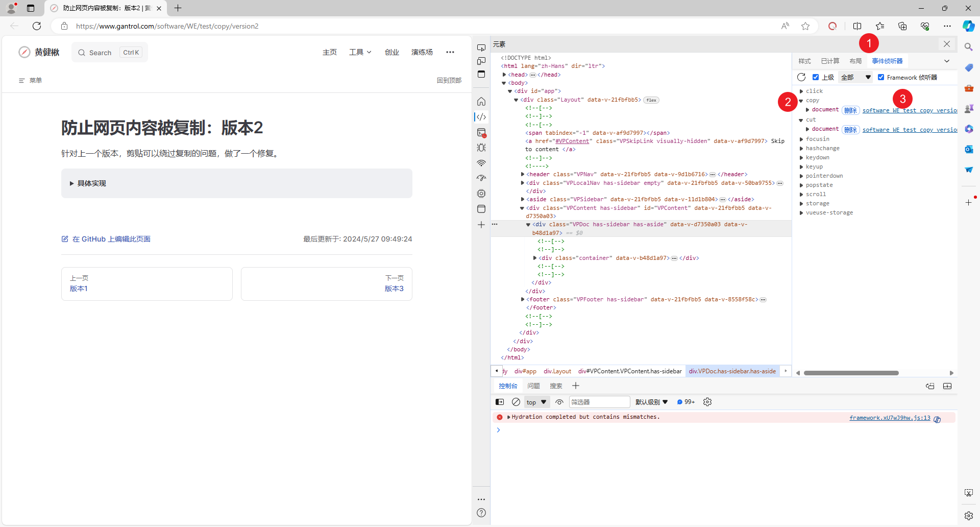
Task: Add this page to favorites star
Action: pos(805,26)
